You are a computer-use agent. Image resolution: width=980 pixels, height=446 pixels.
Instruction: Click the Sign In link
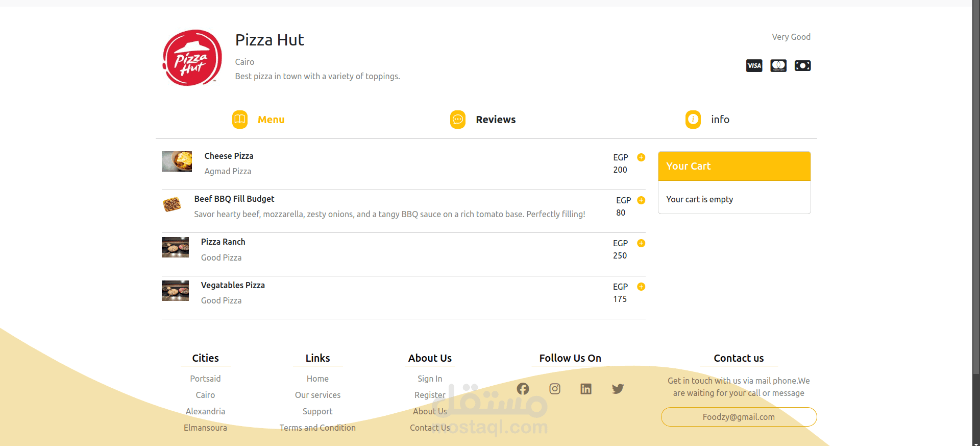point(430,379)
